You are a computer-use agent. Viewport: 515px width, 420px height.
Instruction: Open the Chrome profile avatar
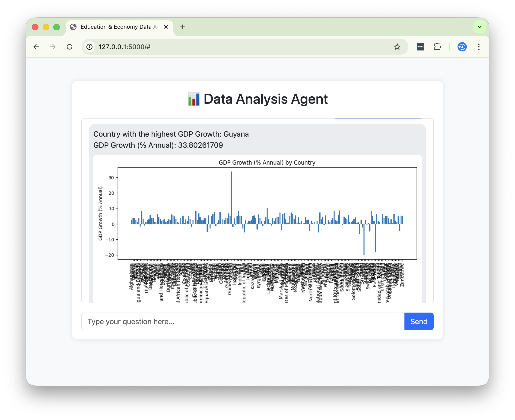462,47
